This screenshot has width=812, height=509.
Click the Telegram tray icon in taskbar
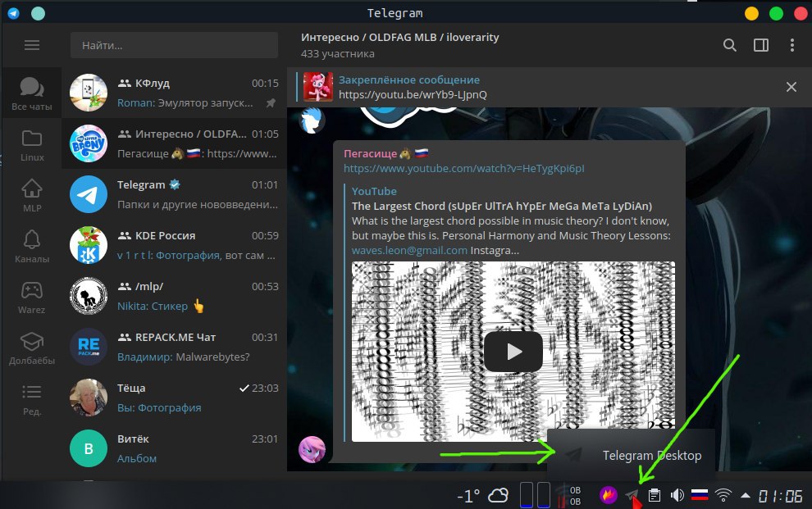point(632,496)
